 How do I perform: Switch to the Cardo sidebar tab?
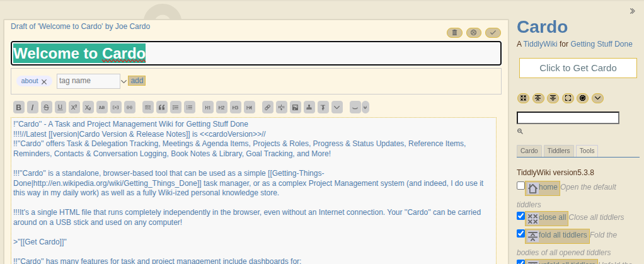[x=529, y=151]
